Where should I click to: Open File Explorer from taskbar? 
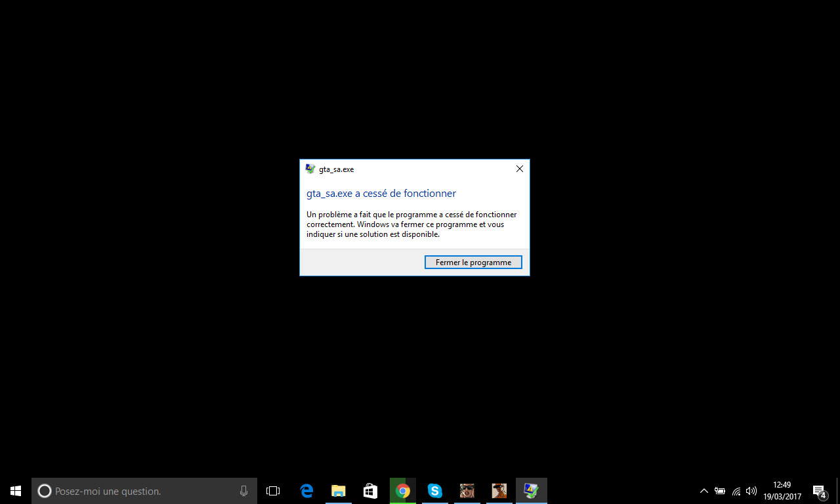click(339, 491)
